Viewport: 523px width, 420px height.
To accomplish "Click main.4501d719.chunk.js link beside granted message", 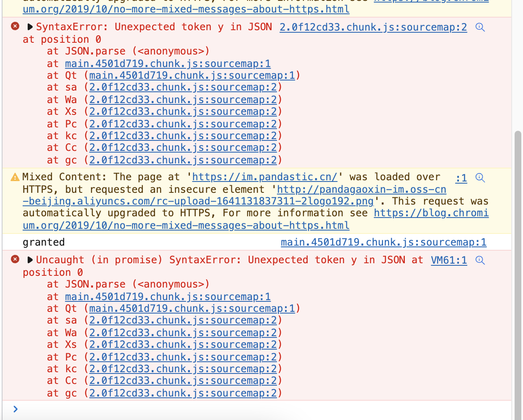I will (383, 242).
